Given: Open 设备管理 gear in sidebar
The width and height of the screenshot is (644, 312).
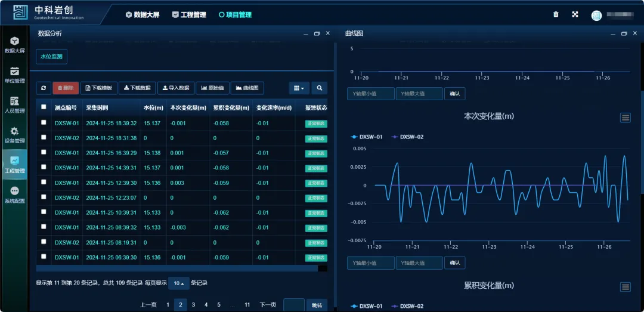Looking at the screenshot, I should point(14,135).
